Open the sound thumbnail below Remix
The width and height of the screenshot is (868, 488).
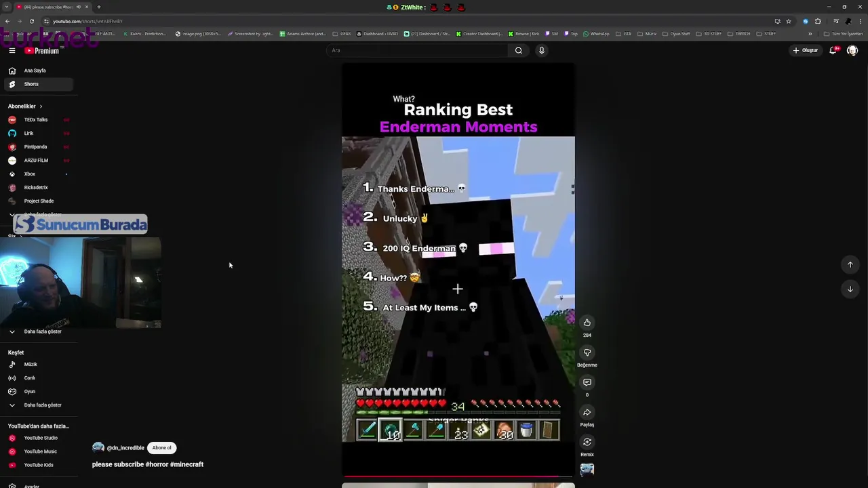pyautogui.click(x=587, y=470)
